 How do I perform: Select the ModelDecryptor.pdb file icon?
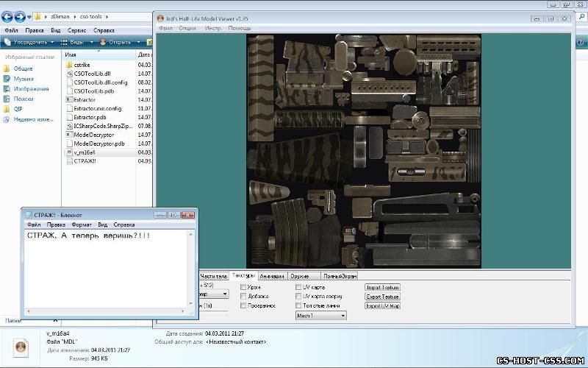coord(69,144)
